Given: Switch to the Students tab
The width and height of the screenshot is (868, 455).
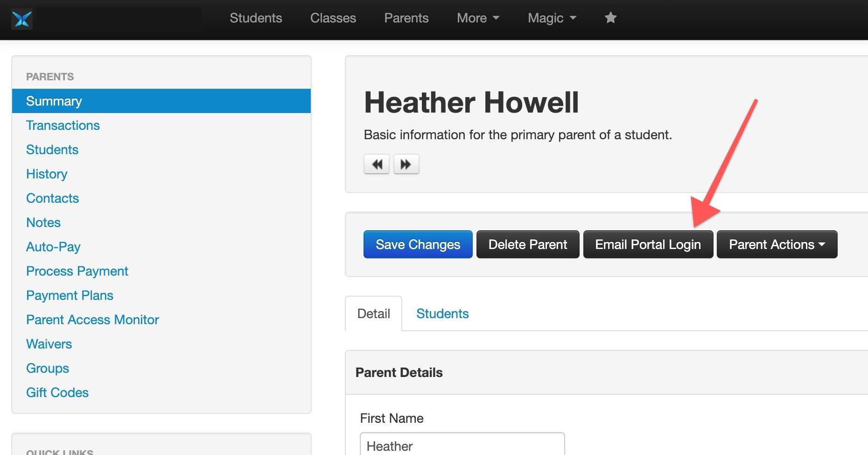Looking at the screenshot, I should [442, 313].
